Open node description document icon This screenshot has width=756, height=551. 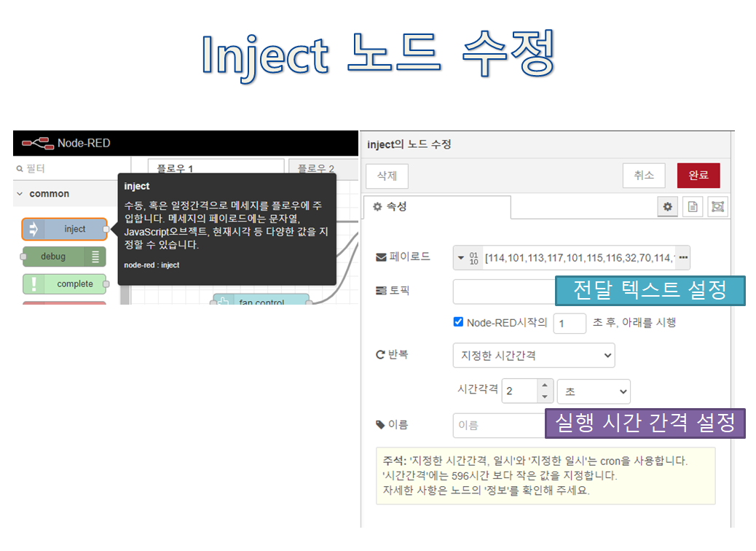tap(693, 207)
